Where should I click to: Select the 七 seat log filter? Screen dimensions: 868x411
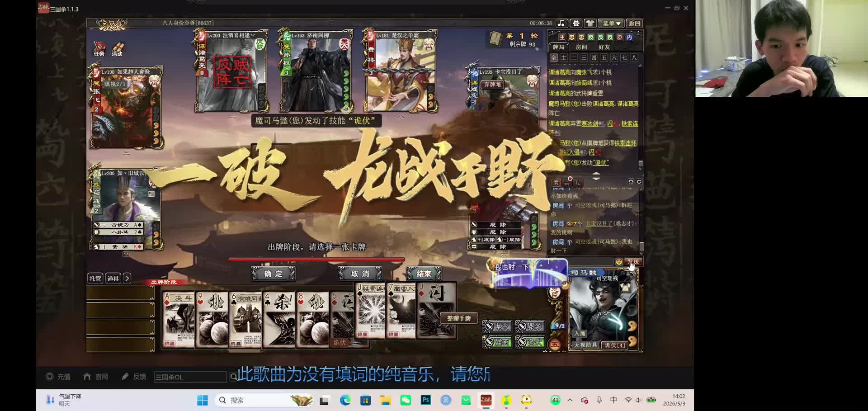point(624,58)
